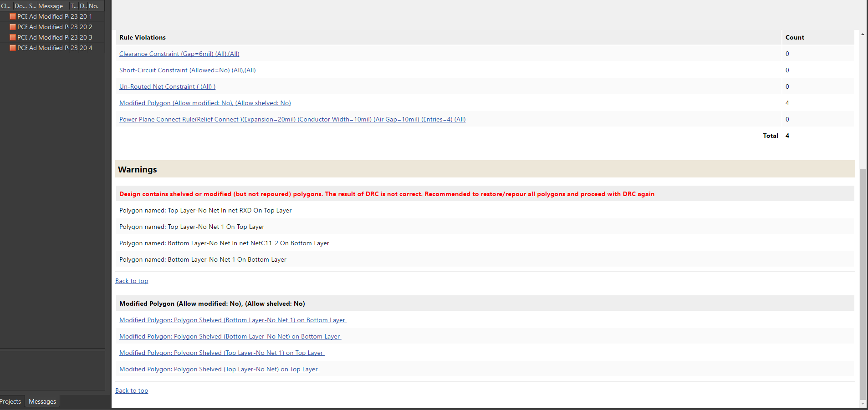Image resolution: width=868 pixels, height=410 pixels.
Task: Open Polygon Shelved (Bottom Layer-No Net 1) violation link
Action: pyautogui.click(x=233, y=320)
